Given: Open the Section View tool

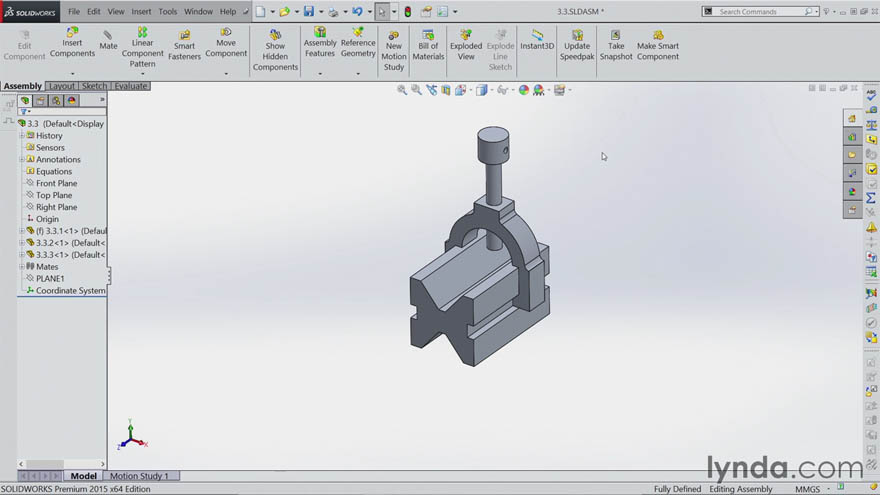Looking at the screenshot, I should click(446, 90).
